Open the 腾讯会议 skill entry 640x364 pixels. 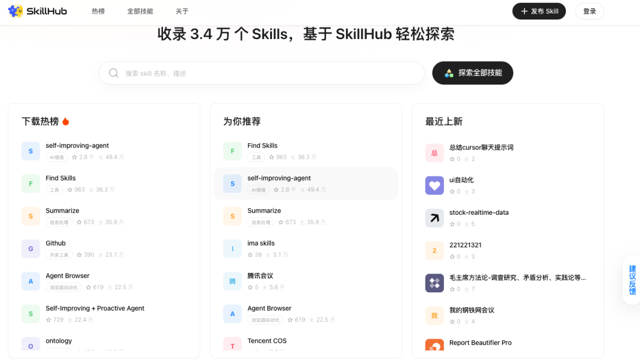coord(260,276)
